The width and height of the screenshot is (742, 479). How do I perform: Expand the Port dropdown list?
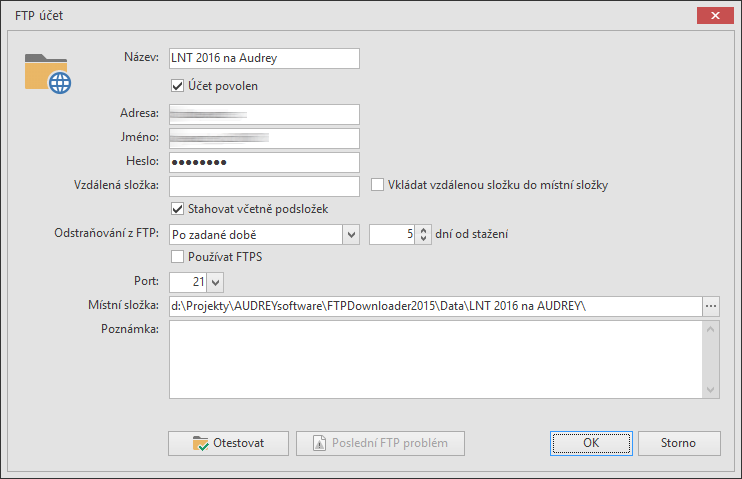point(216,282)
